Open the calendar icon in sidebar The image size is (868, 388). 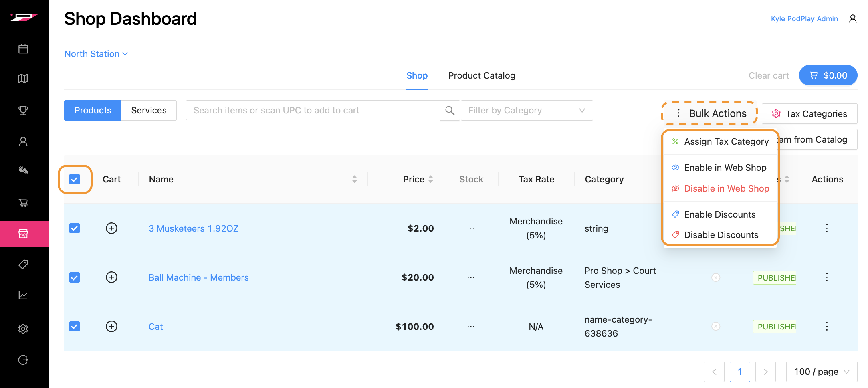[23, 49]
